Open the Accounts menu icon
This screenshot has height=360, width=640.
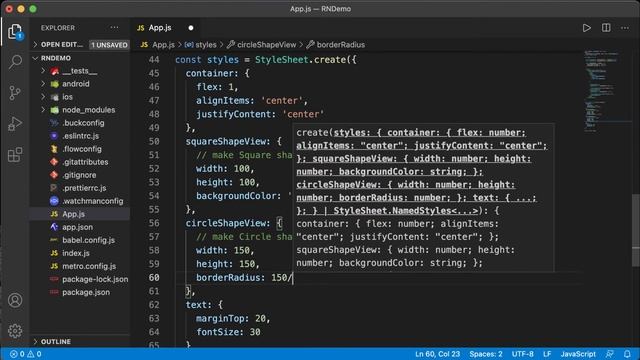[x=15, y=300]
